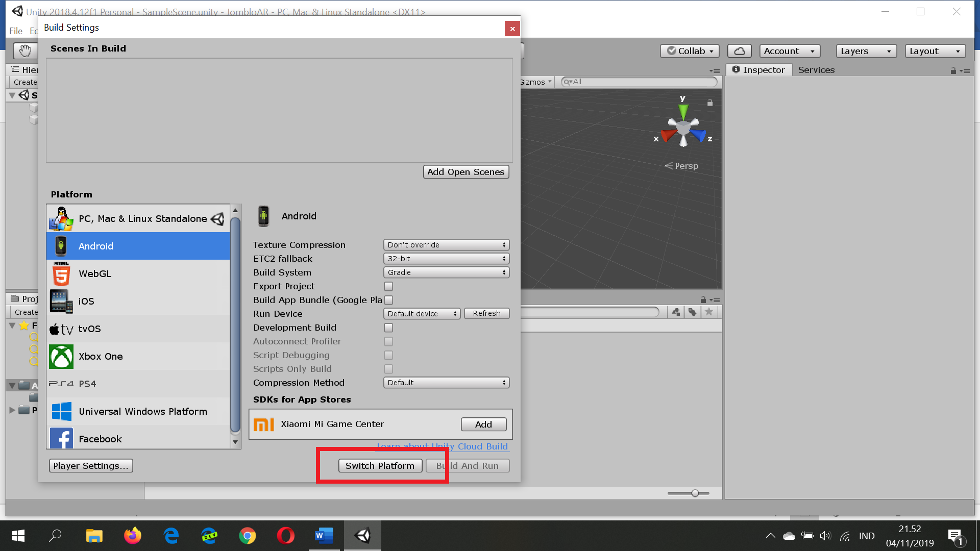Open the Layers dropdown
The image size is (980, 551).
click(x=866, y=51)
